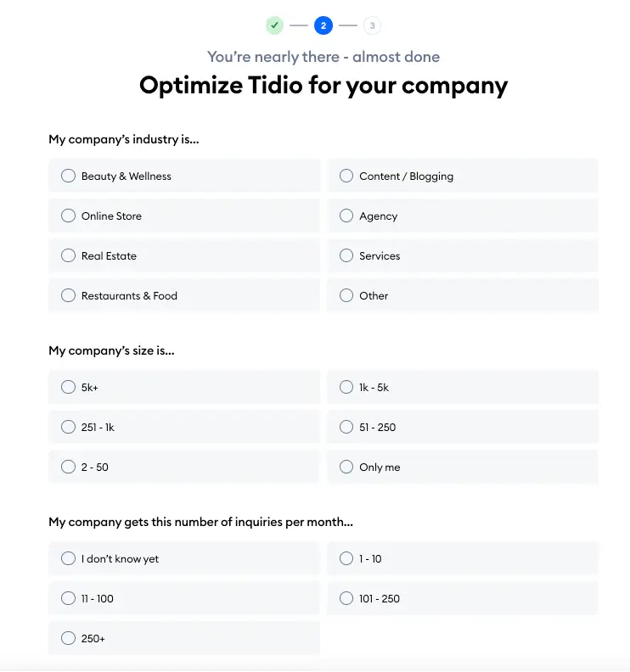
Task: Choose Content / Blogging as industry
Action: 463,176
